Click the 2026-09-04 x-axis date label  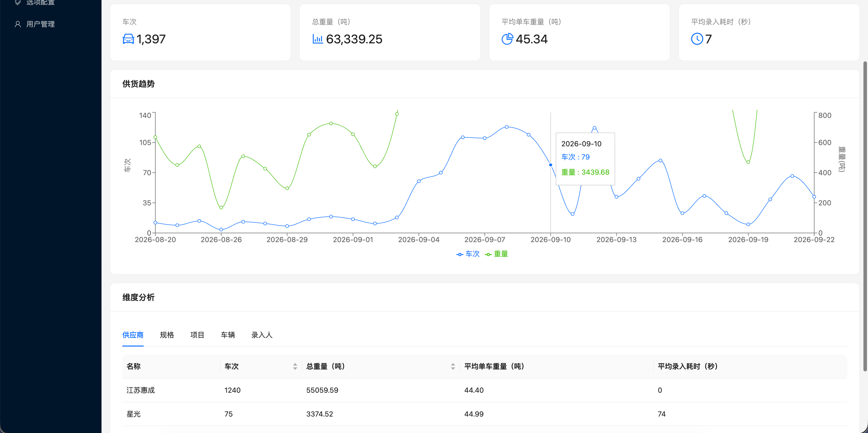click(419, 240)
